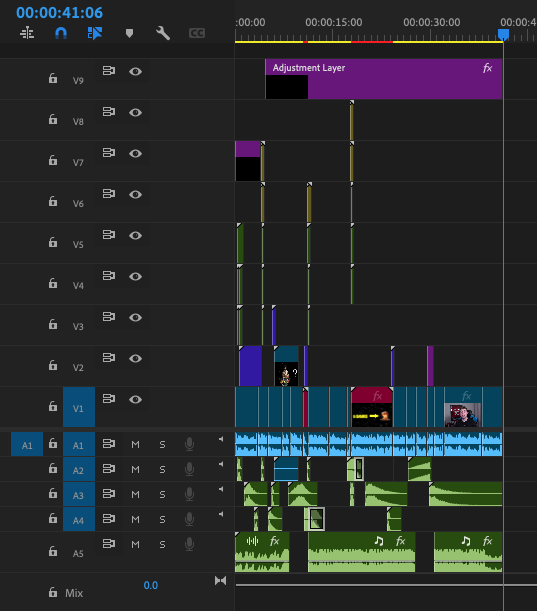Toggle sync lock on track V6

109,194
